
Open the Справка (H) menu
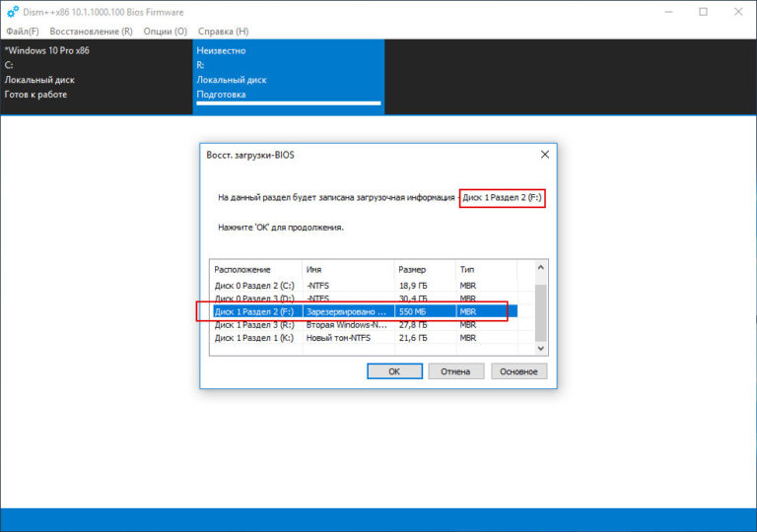pos(223,32)
